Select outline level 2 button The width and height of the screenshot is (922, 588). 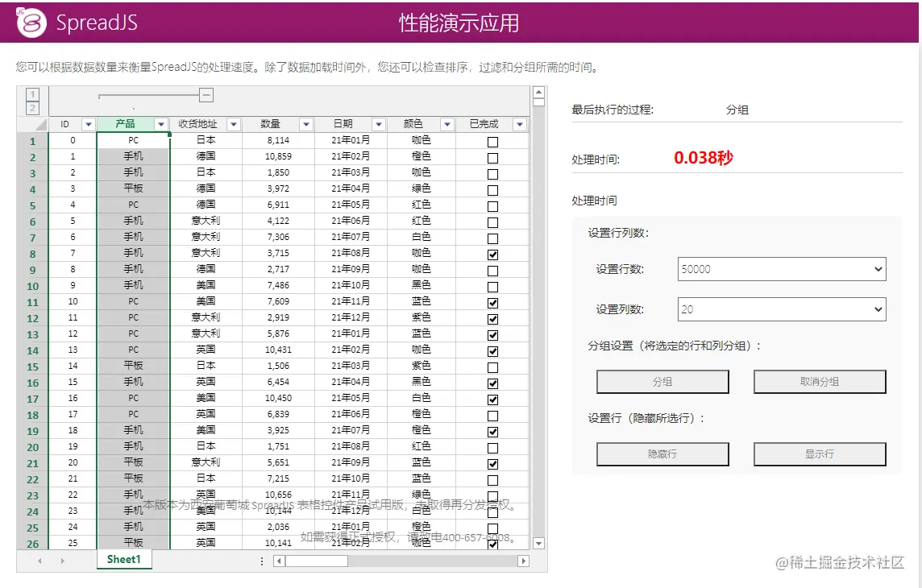point(32,108)
